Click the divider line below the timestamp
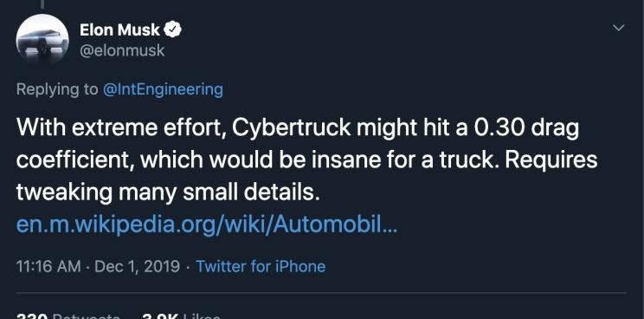The width and height of the screenshot is (644, 319). point(322,293)
